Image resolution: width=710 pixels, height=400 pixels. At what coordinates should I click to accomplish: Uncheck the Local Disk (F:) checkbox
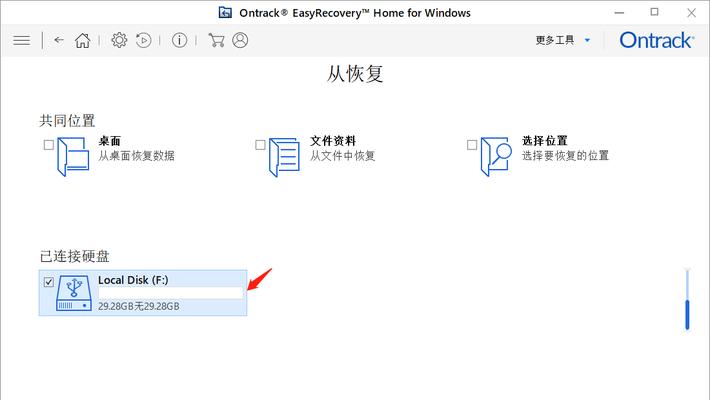coord(48,282)
